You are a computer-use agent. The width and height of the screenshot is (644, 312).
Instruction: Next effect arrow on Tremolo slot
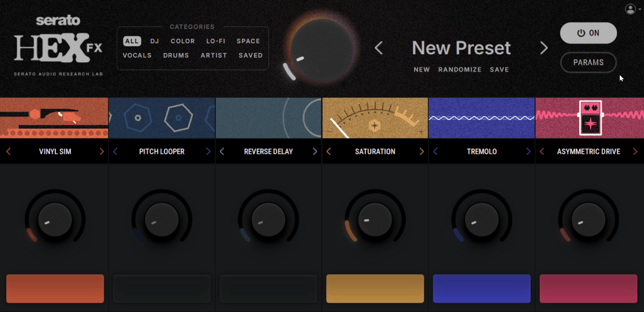528,152
